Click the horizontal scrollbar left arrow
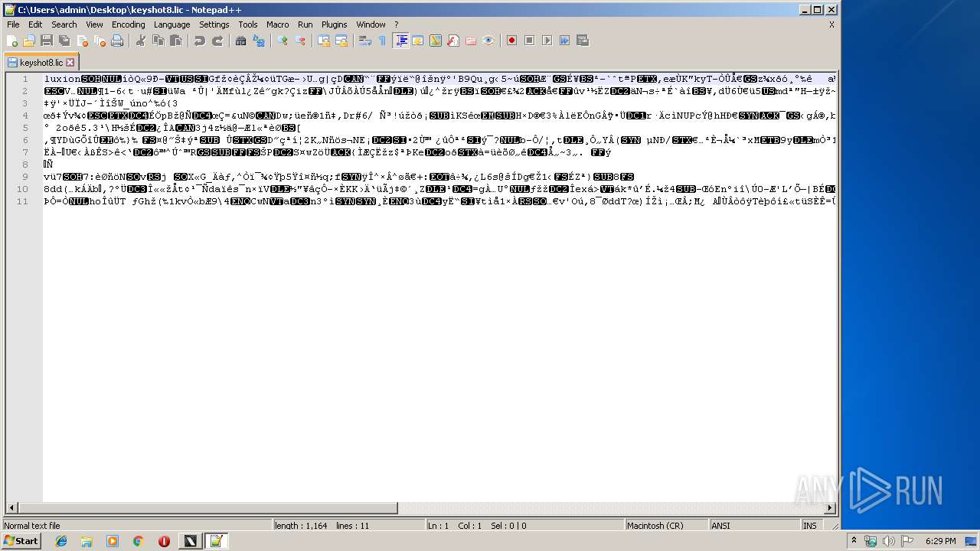Image resolution: width=980 pixels, height=551 pixels. [x=12, y=508]
